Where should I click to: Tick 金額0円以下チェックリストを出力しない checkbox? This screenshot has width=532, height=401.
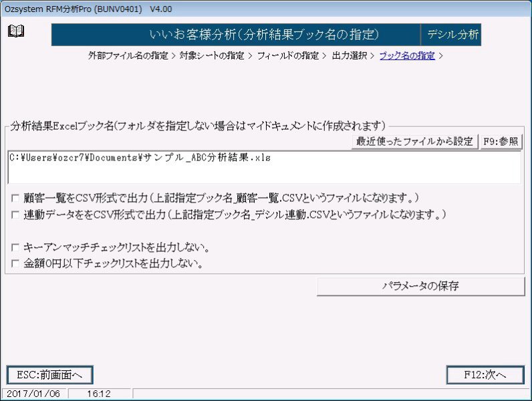(x=15, y=263)
